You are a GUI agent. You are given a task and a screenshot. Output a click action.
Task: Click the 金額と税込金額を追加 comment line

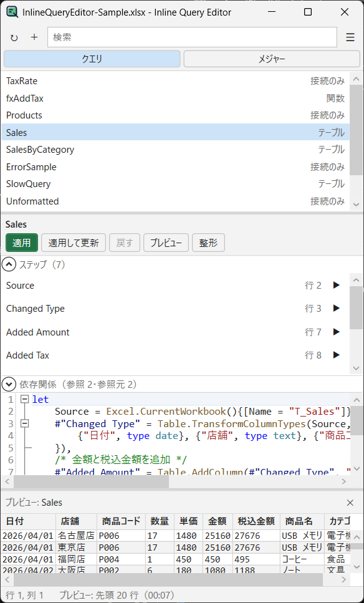tap(120, 460)
